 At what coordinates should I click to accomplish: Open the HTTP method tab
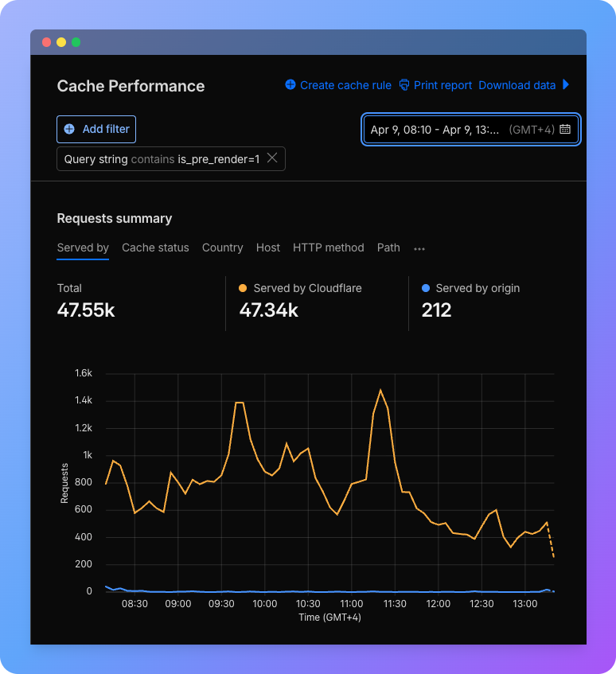pyautogui.click(x=329, y=248)
